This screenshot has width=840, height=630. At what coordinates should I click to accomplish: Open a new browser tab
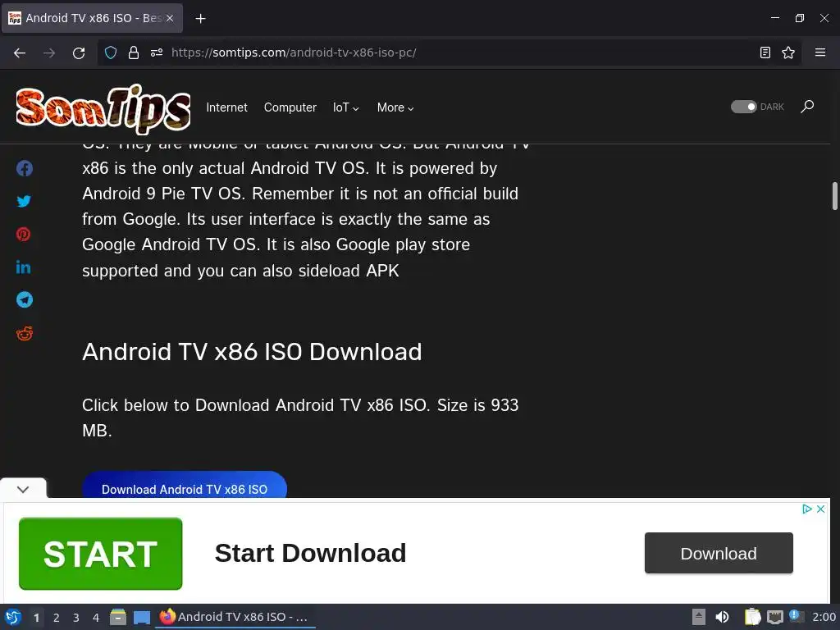[200, 19]
